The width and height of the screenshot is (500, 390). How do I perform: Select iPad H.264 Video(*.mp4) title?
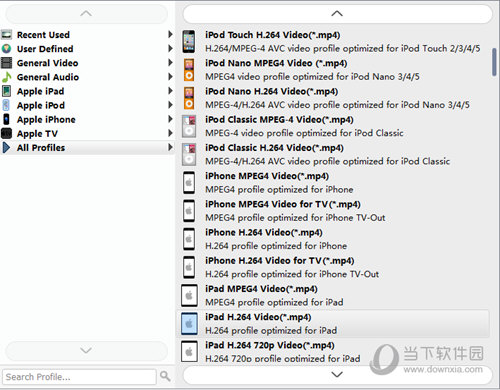(258, 317)
